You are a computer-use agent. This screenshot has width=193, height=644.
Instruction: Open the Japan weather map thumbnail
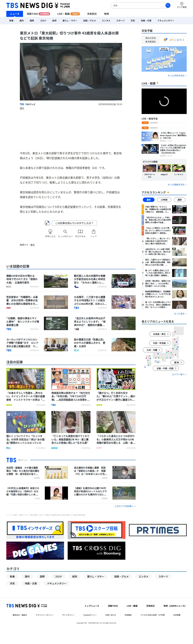pyautogui.click(x=164, y=59)
